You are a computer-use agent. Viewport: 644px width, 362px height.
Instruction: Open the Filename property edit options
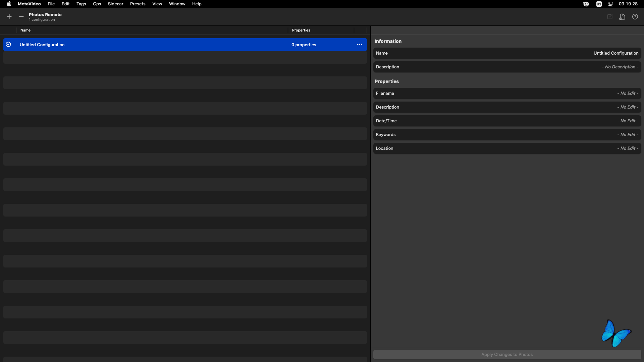pyautogui.click(x=628, y=94)
